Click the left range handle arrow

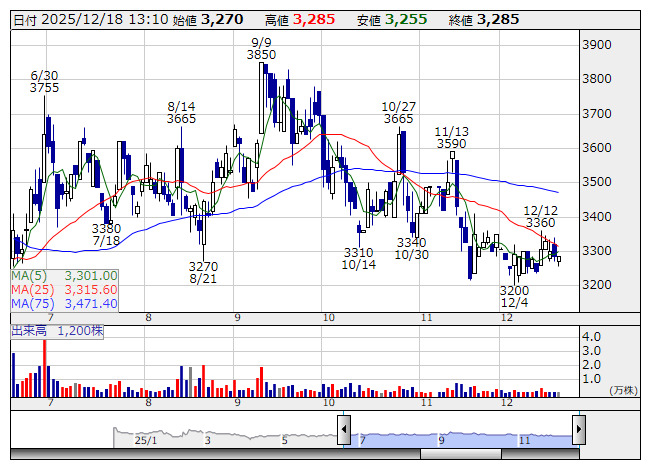pyautogui.click(x=344, y=429)
